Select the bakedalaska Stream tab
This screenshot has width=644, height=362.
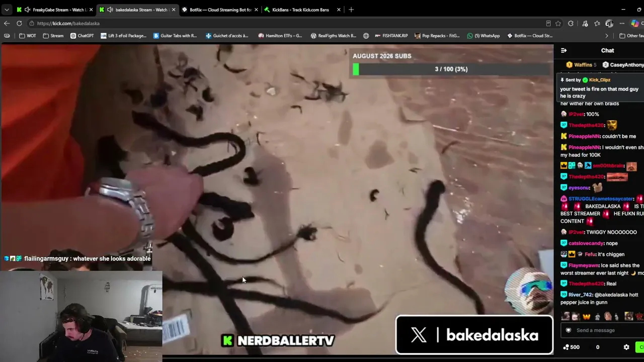coord(138,10)
